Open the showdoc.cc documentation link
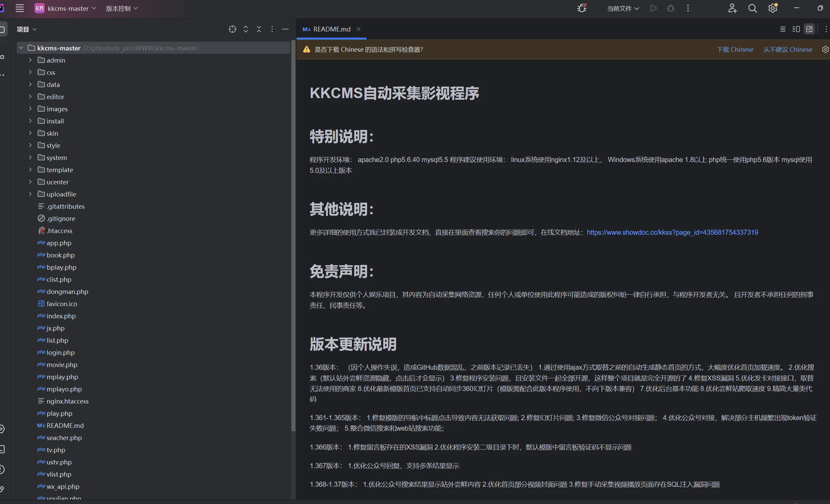 672,232
